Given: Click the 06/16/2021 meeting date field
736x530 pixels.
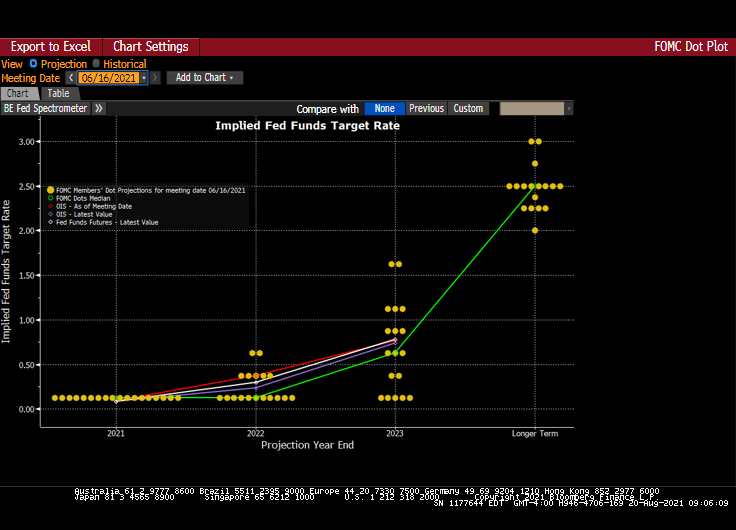Looking at the screenshot, I should 108,78.
